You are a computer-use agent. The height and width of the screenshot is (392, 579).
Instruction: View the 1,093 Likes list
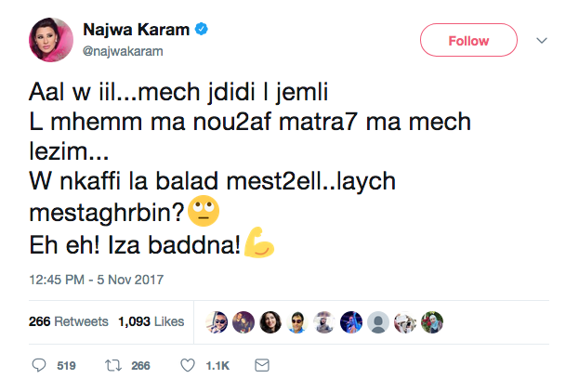[150, 322]
